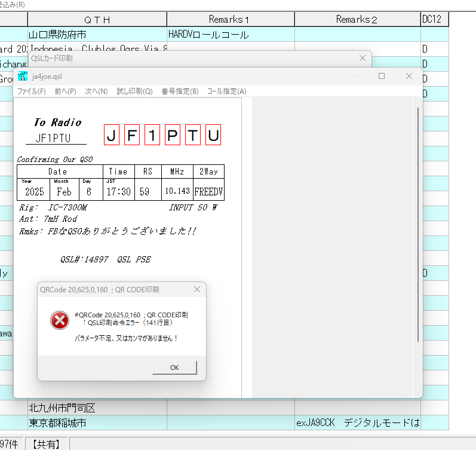476x450 pixels.
Task: Open the 試し印刷(Q) test print menu
Action: 134,91
